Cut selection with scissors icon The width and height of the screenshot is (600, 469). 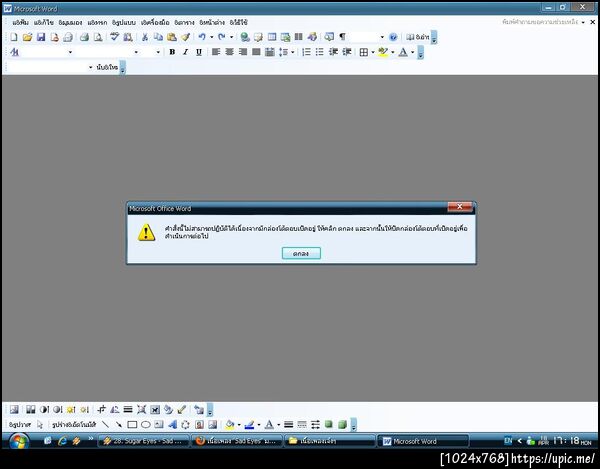(x=145, y=37)
